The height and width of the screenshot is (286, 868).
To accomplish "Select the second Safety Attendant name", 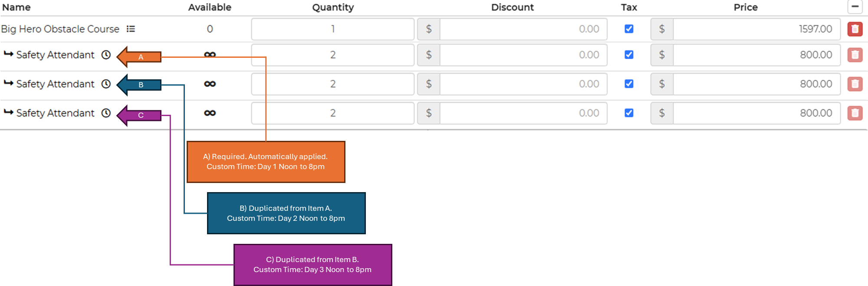I will tap(55, 84).
